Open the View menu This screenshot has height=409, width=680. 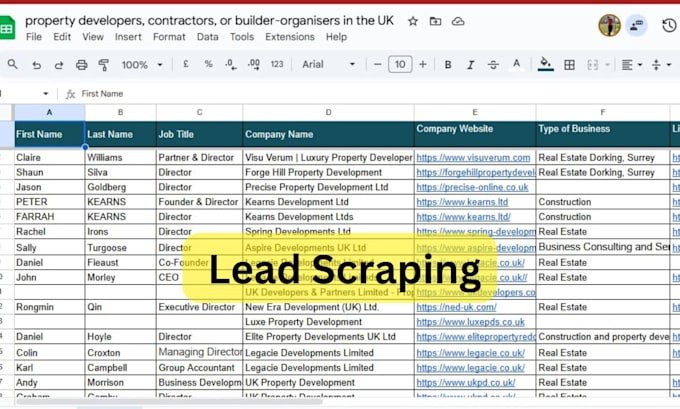pyautogui.click(x=93, y=37)
